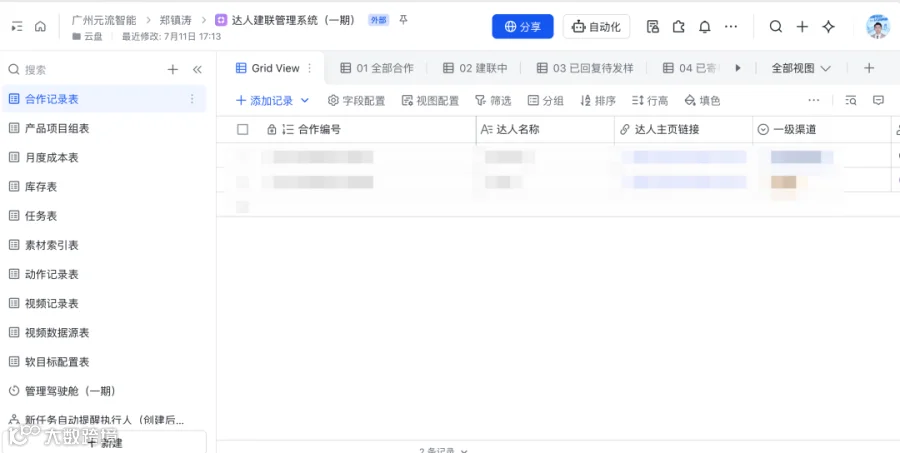
Task: Click the plus create-new icon in top bar
Action: coord(802,26)
